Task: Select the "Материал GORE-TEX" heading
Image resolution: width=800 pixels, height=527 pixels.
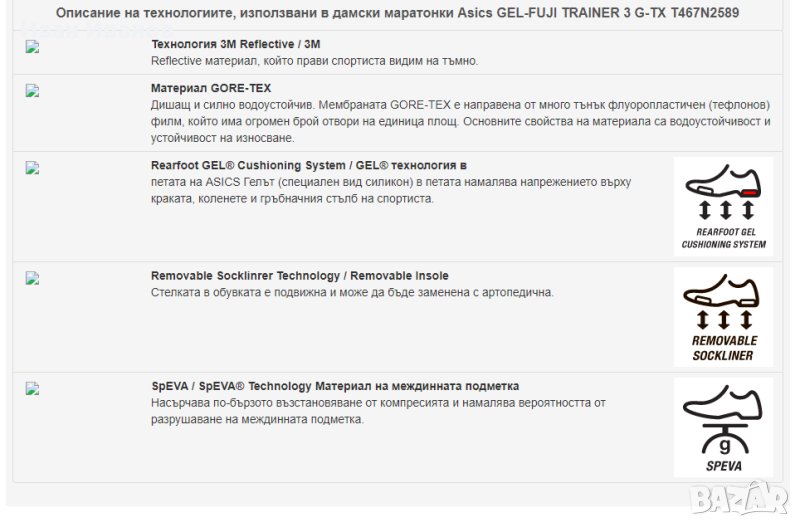Action: click(211, 89)
